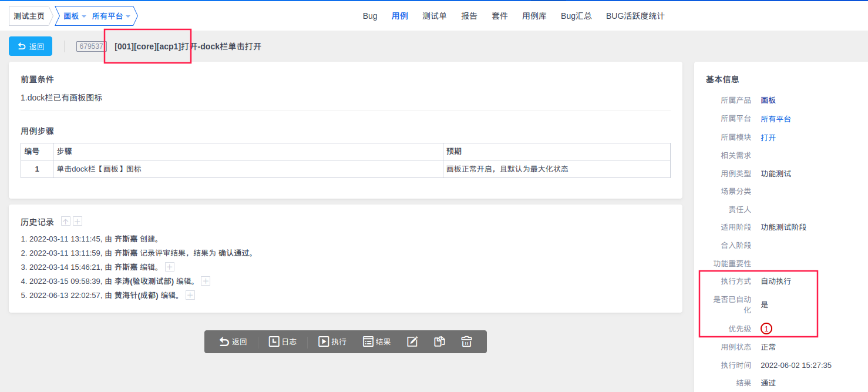Reverse history order with the arrow icon
Screen dimensions: 868x392
66,221
